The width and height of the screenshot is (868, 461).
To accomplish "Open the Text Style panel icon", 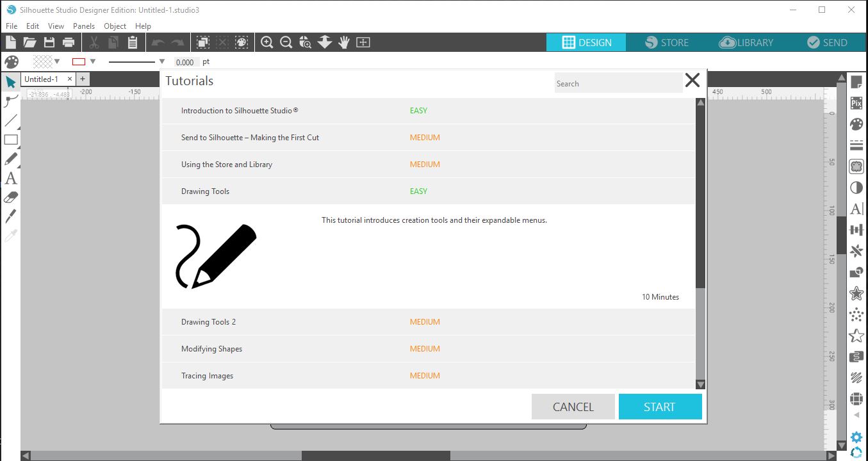I will coord(856,209).
